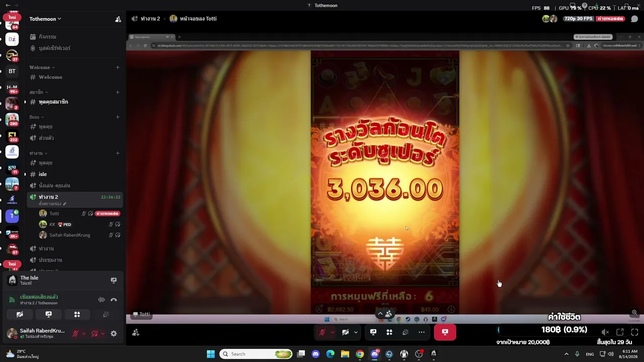This screenshot has width=644, height=362.
Task: Invite friends using bottom-left add person icon
Action: [136, 332]
